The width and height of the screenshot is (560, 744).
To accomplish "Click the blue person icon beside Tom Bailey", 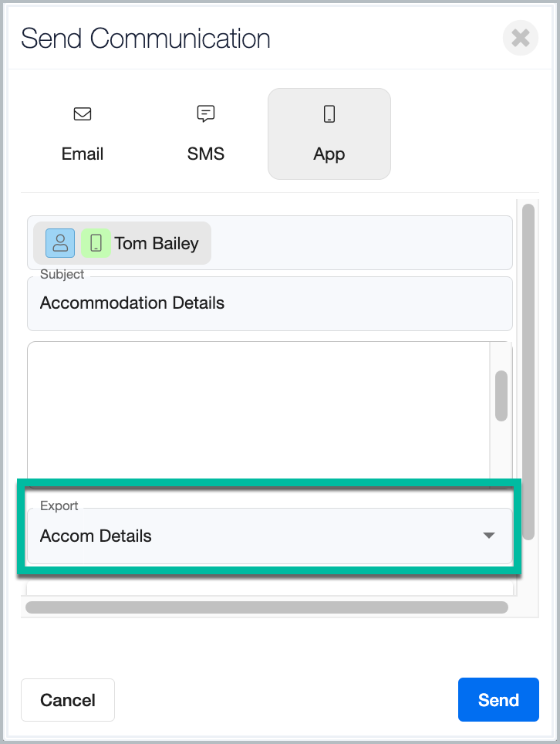I will coord(60,243).
